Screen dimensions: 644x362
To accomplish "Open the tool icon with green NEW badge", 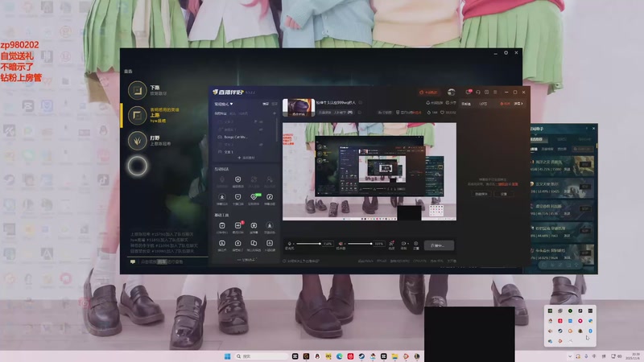I will coord(254,198).
